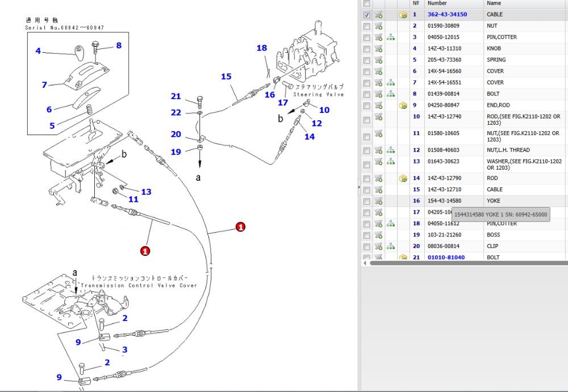This screenshot has width=568, height=392.
Task: Click tree icon for COVER 14X-54-16551
Action: [x=391, y=82]
